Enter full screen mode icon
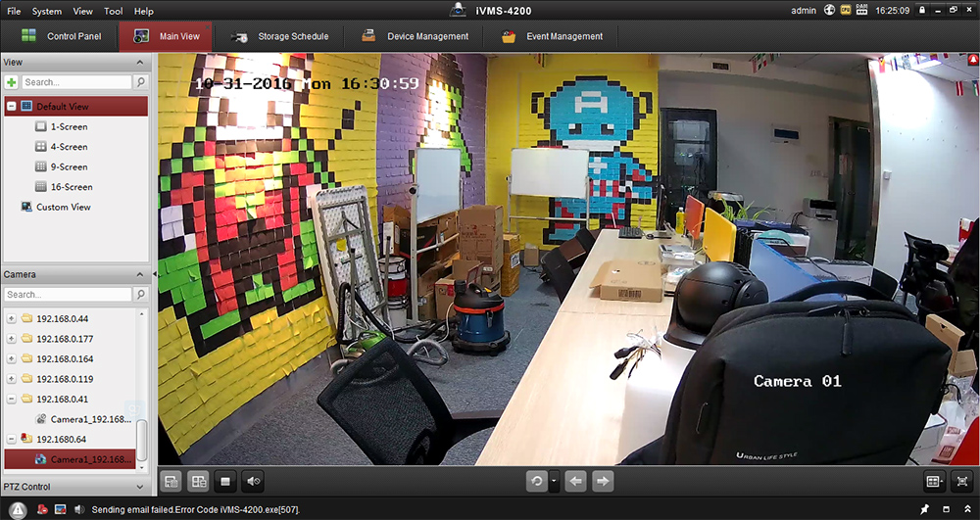This screenshot has width=980, height=520. click(x=962, y=481)
